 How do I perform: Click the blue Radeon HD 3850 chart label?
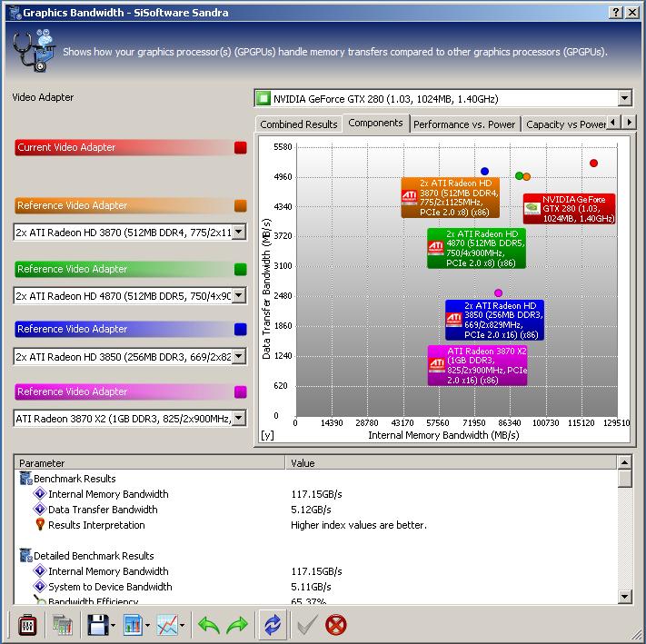pos(495,321)
